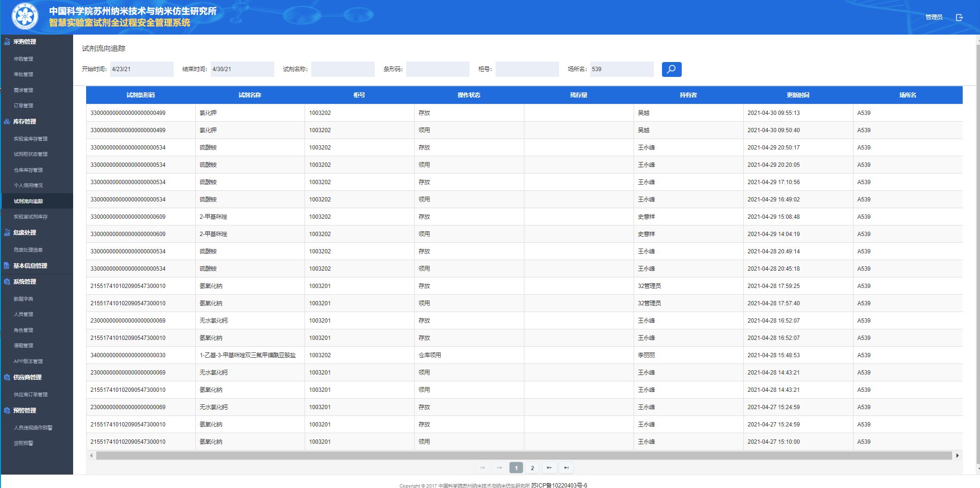Click the 危废处理 flask icon

tap(7, 233)
